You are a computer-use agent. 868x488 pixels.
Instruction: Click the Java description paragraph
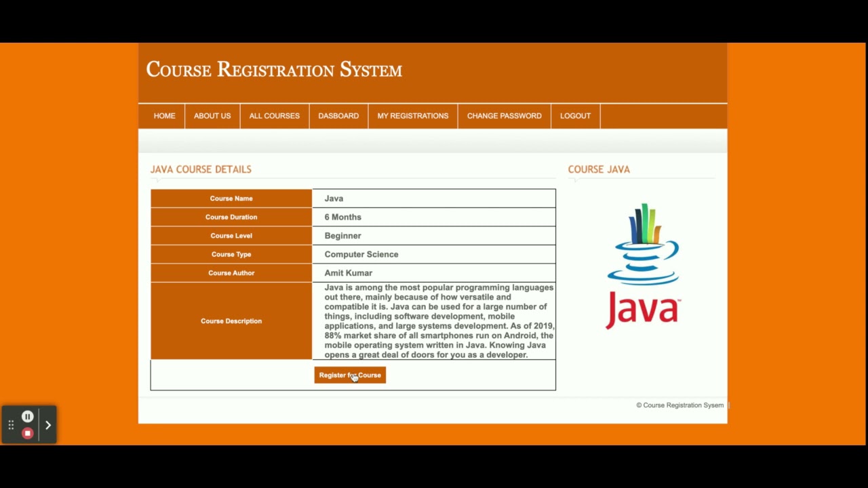pyautogui.click(x=439, y=321)
